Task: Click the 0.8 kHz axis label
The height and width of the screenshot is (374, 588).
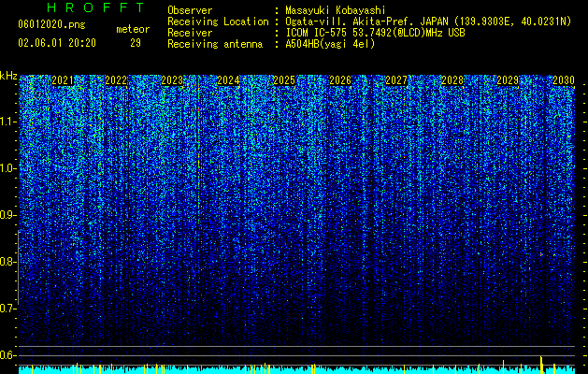Action: point(7,262)
